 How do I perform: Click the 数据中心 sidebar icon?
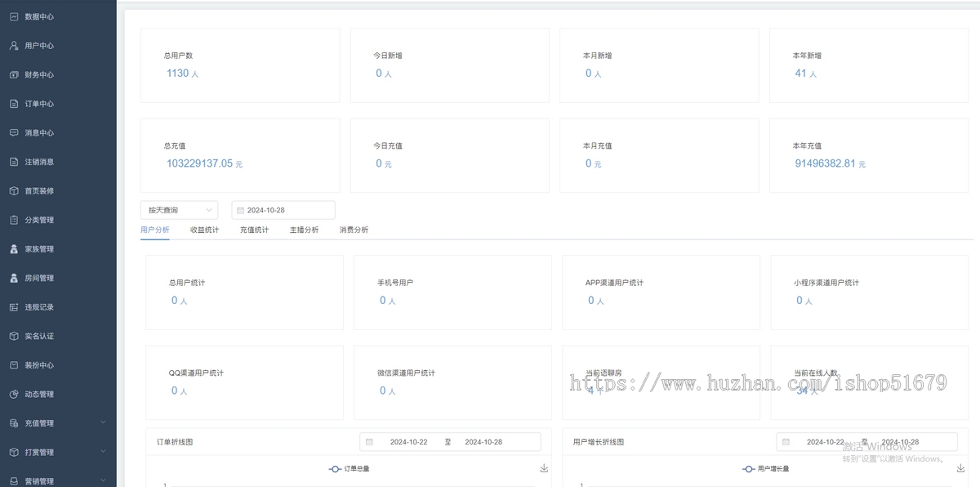[14, 16]
